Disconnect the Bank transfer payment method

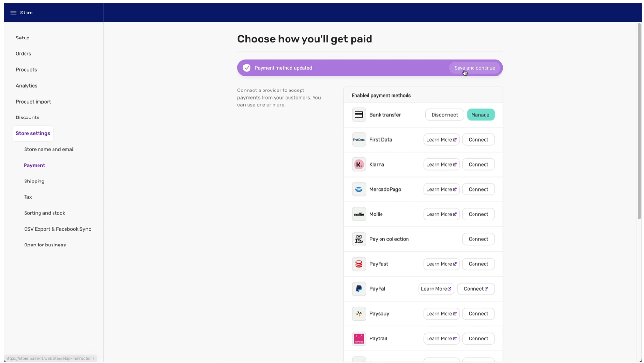coord(444,115)
